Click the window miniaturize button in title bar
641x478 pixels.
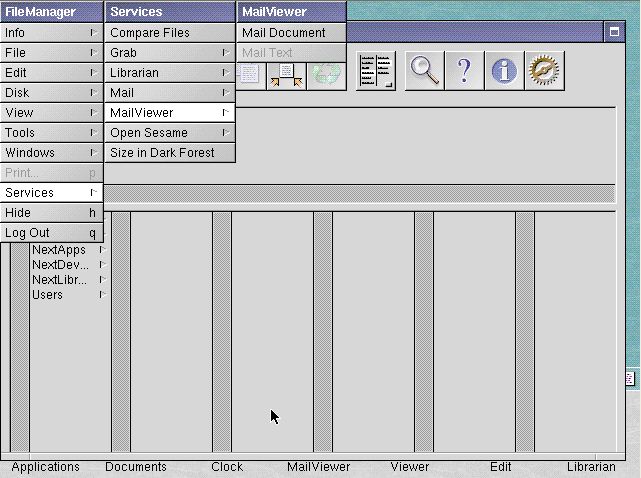pos(614,32)
